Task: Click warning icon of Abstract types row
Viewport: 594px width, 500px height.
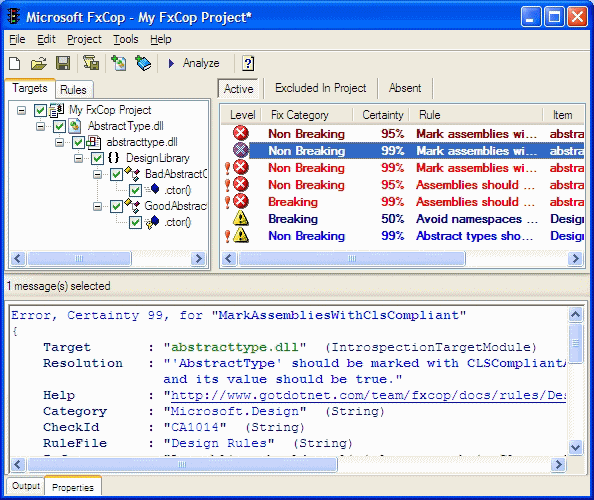Action: (x=241, y=235)
